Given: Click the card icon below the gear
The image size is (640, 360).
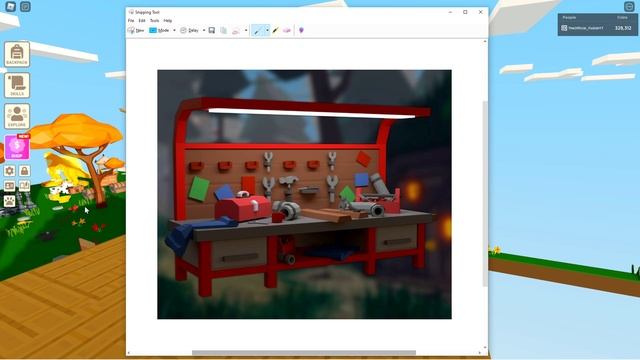Looking at the screenshot, I should point(10,186).
